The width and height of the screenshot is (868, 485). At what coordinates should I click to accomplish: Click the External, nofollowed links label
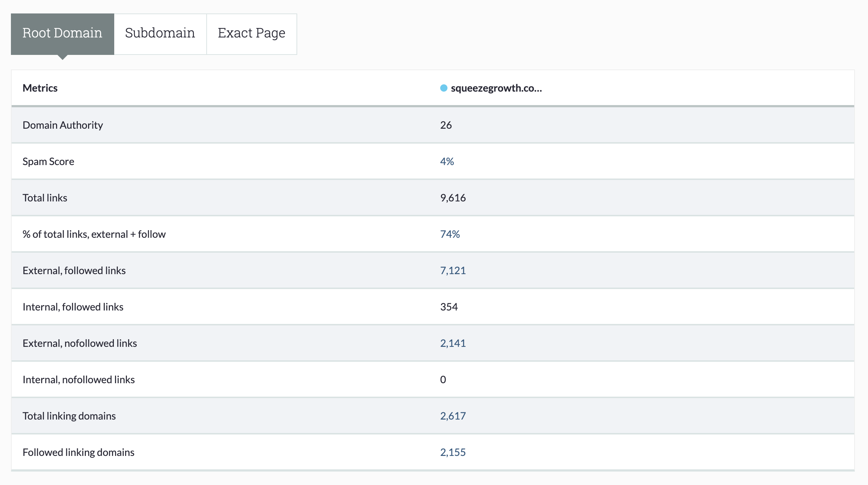tap(80, 343)
